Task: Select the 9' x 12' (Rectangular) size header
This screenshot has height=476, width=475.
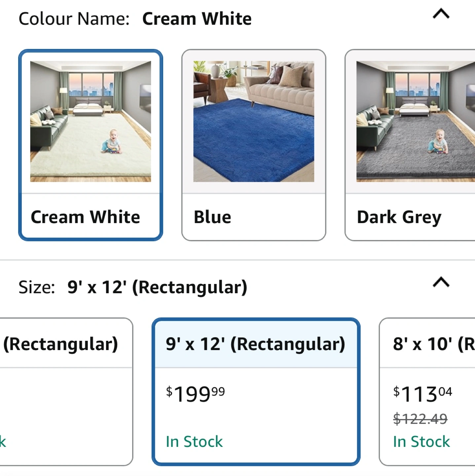Action: click(255, 344)
